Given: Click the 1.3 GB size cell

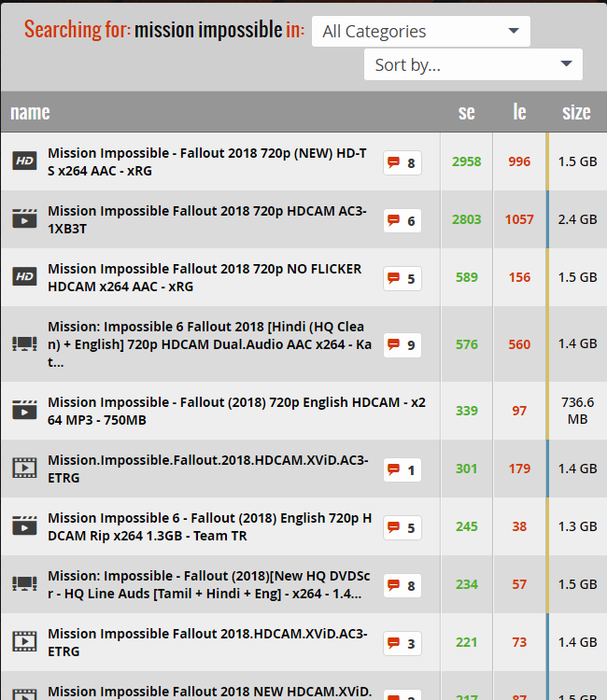Looking at the screenshot, I should pyautogui.click(x=577, y=526).
